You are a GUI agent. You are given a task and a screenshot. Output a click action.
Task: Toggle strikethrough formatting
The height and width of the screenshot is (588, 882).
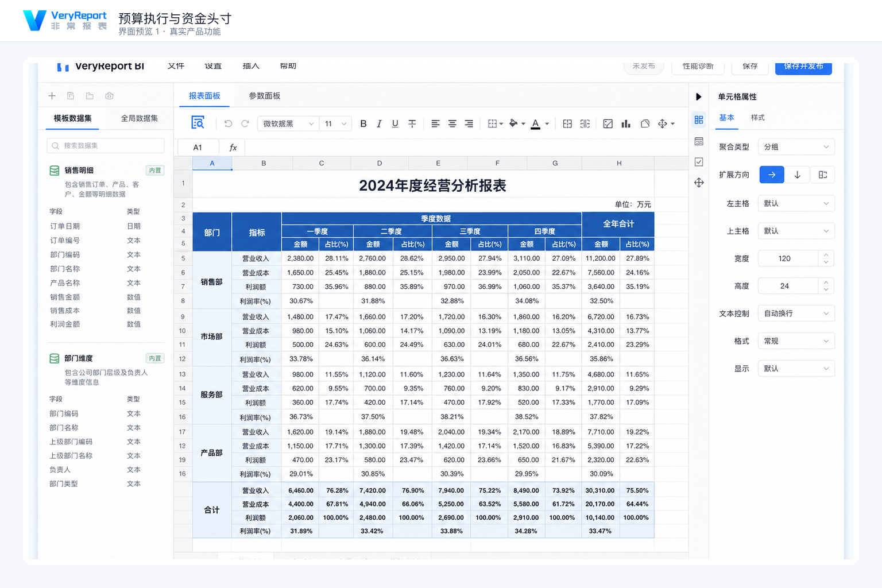coord(412,123)
